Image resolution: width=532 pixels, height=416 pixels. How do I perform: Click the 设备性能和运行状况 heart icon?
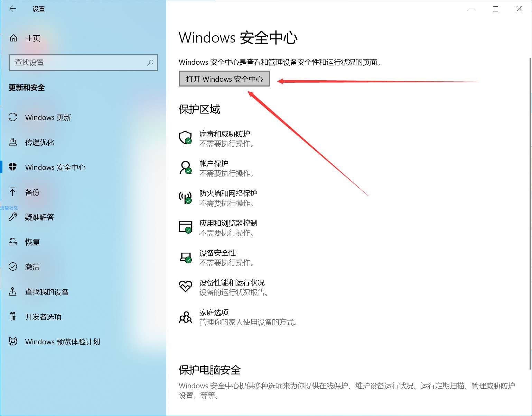185,286
